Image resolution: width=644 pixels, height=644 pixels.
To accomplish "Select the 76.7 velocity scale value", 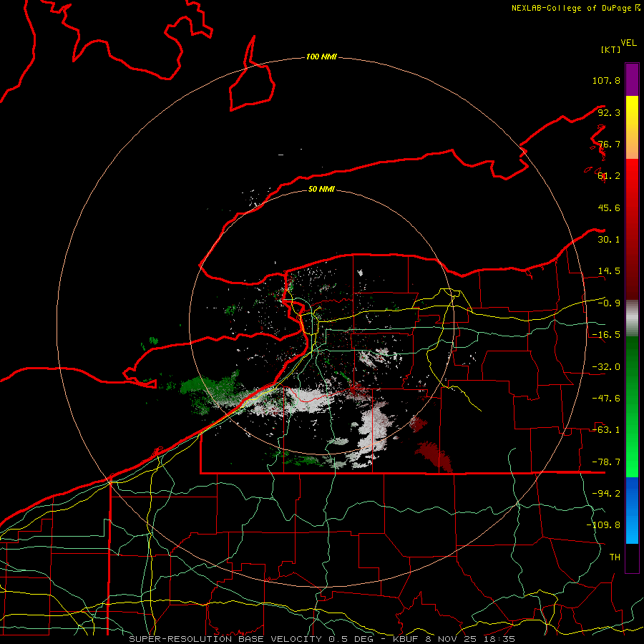I will (x=609, y=144).
